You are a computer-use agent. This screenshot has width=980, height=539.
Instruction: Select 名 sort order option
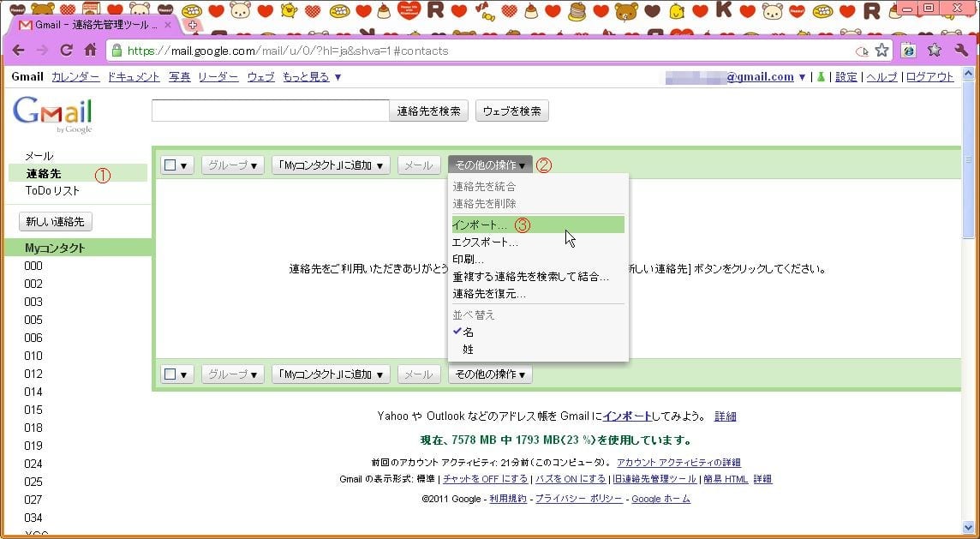pyautogui.click(x=469, y=332)
